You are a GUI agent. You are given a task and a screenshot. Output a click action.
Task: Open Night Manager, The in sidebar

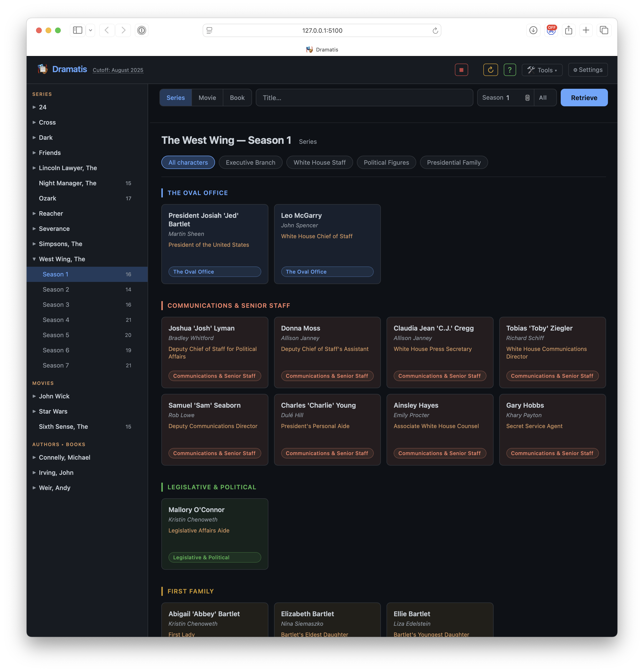pos(87,183)
